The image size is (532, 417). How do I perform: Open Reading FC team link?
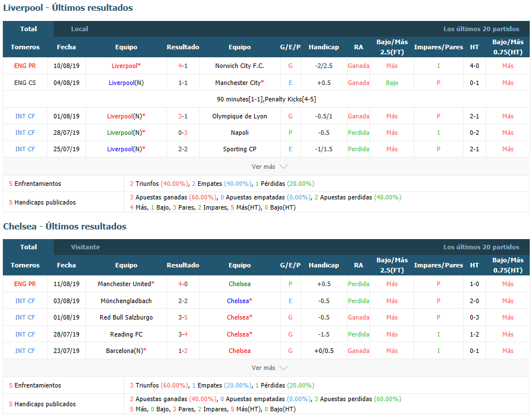coord(126,334)
